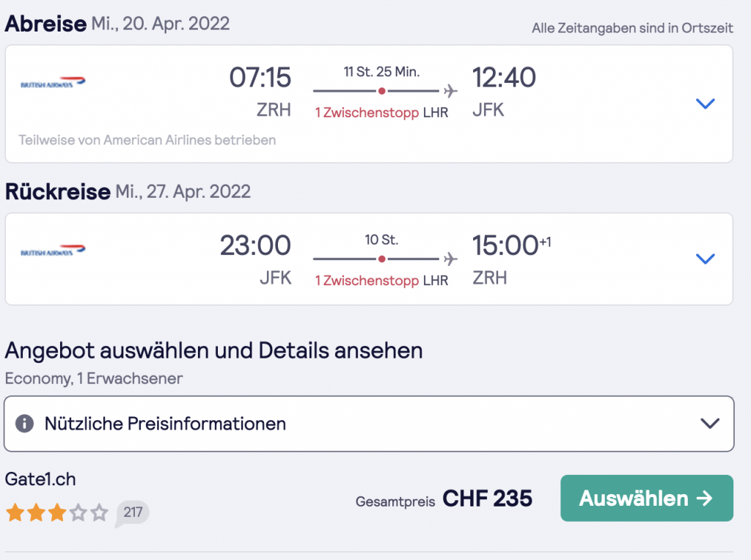Screen dimensions: 751x560
Task: Click the info icon beside Nützliche Preisinformationen
Action: click(x=25, y=424)
